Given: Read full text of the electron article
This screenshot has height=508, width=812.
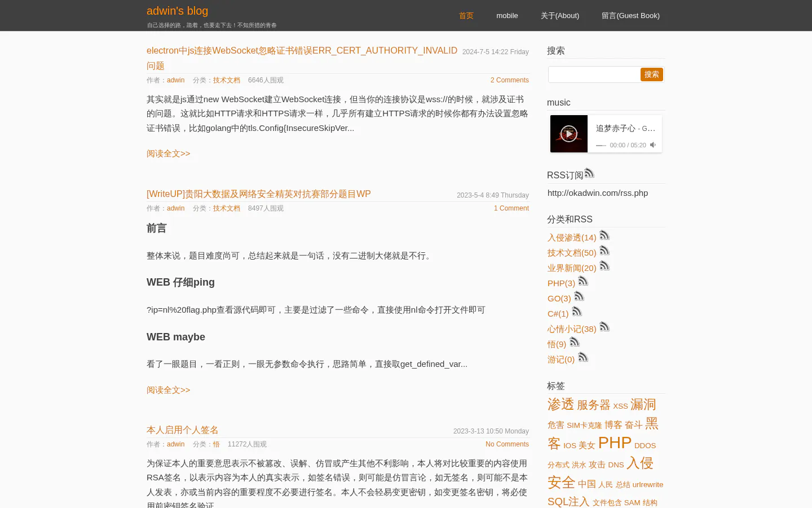Looking at the screenshot, I should pyautogui.click(x=169, y=154).
